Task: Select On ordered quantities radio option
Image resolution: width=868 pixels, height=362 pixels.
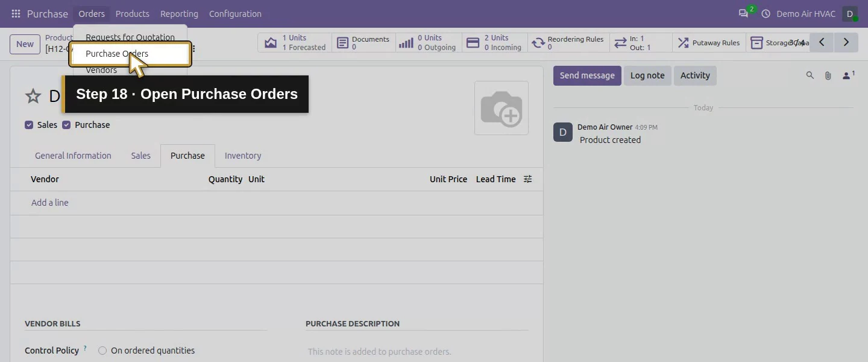Action: tap(102, 351)
